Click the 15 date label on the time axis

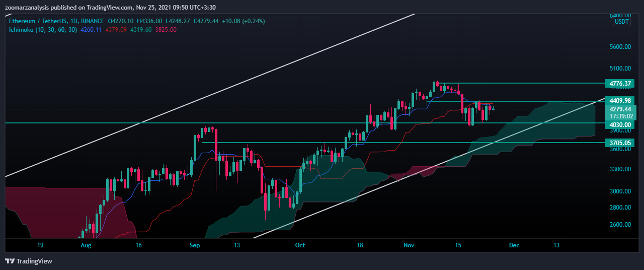[x=458, y=246]
